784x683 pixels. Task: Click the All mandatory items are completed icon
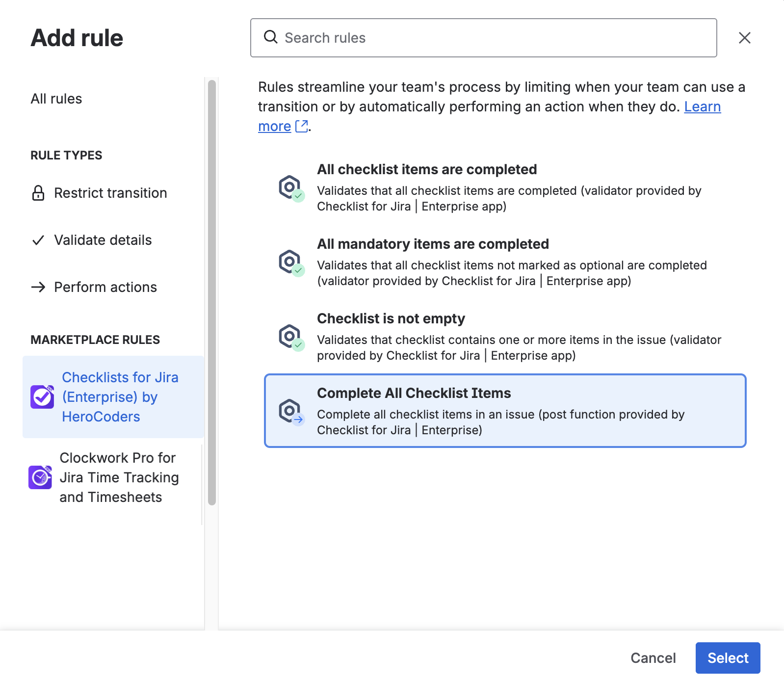click(291, 263)
